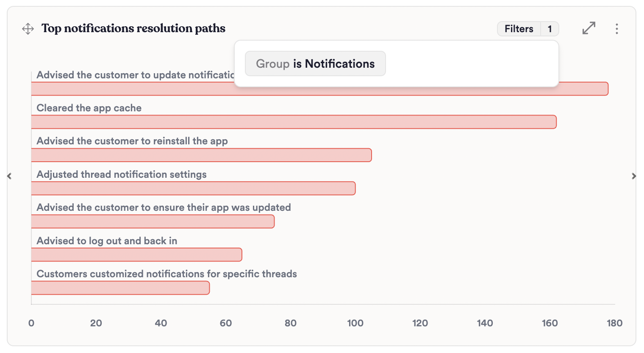Click the left navigation chevron
Viewport: 644px width, 353px height.
9,176
